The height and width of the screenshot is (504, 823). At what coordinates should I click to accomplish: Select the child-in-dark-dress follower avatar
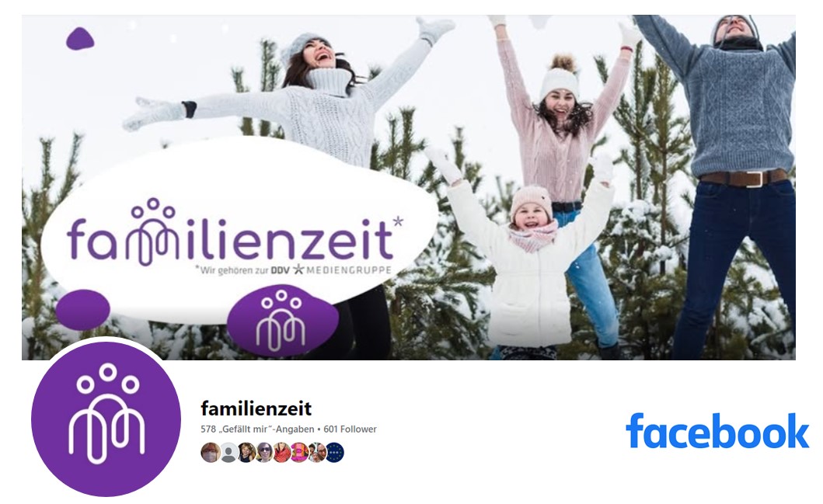tap(246, 453)
